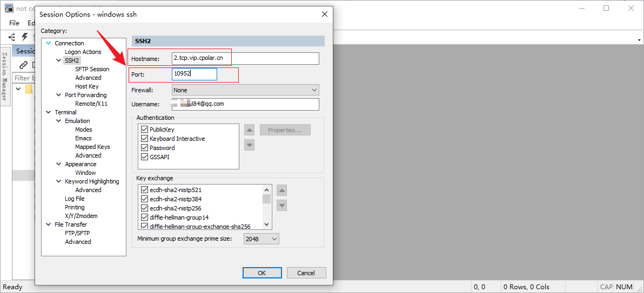
Task: Select Host Key category
Action: coord(86,86)
